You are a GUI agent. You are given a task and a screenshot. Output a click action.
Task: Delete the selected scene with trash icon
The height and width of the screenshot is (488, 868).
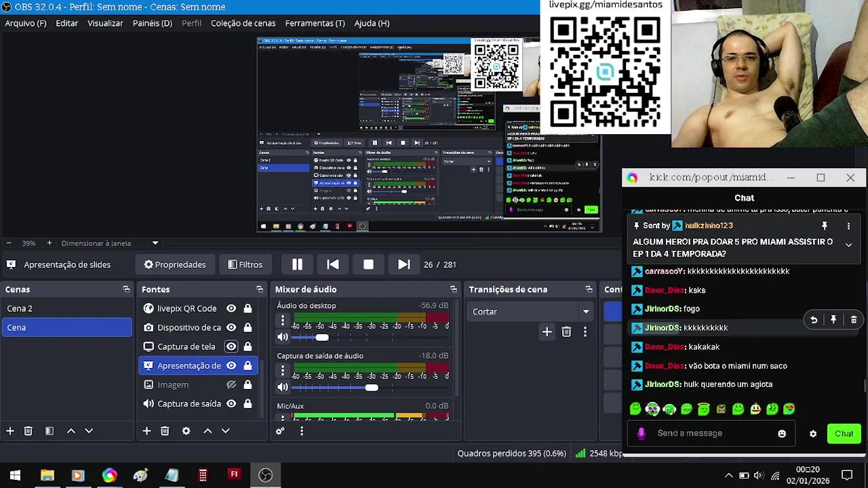click(x=28, y=431)
